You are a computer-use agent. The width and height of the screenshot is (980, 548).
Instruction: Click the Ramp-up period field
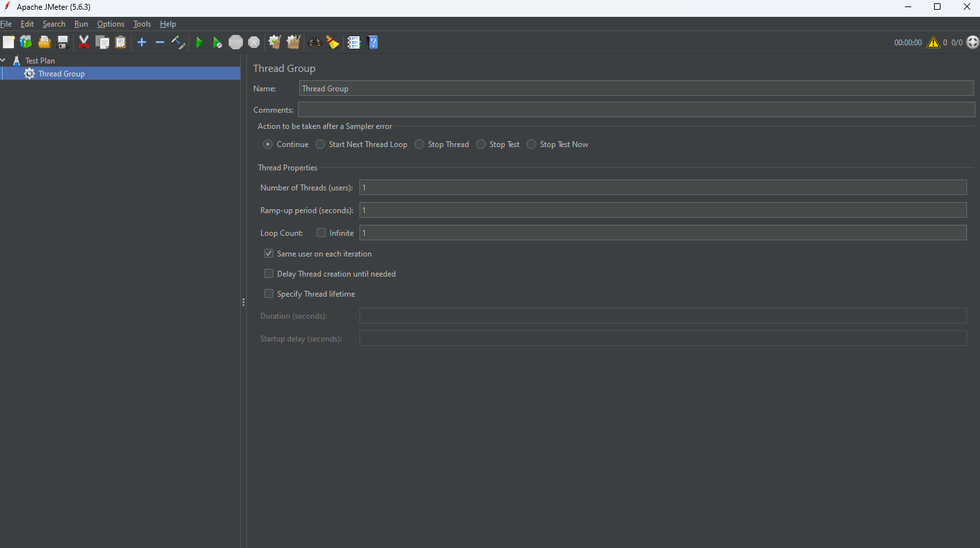pyautogui.click(x=663, y=210)
